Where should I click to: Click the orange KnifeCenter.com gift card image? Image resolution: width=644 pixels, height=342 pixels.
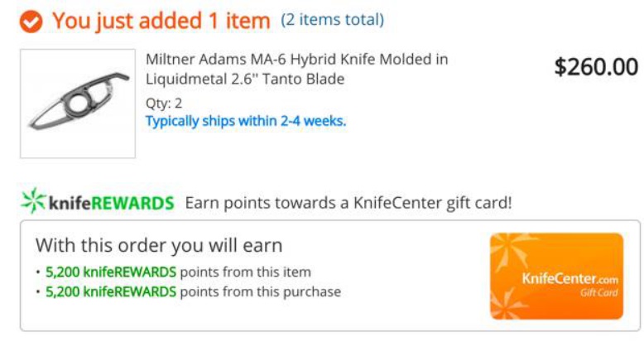(556, 276)
